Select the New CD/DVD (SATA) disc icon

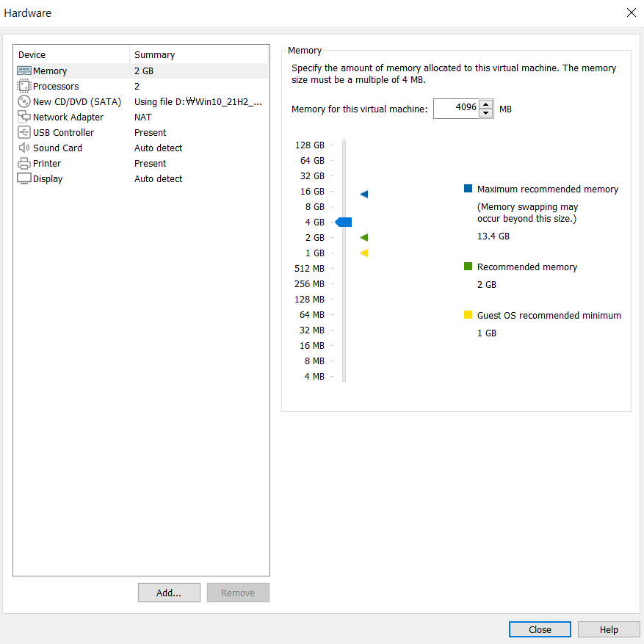coord(23,101)
